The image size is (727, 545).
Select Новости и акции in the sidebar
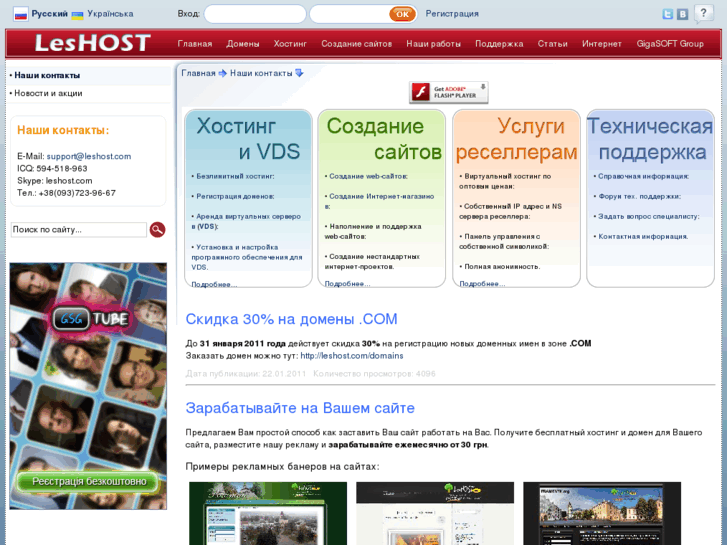click(x=48, y=93)
